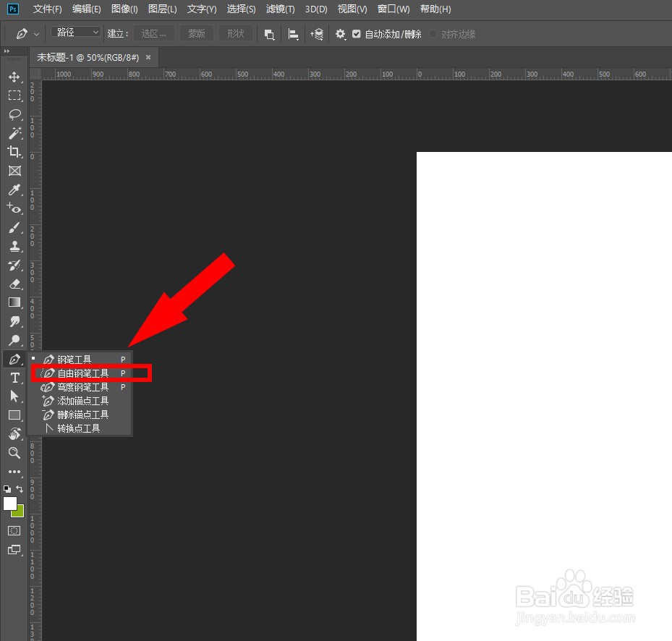Close the 未标题-1 document tab

148,57
